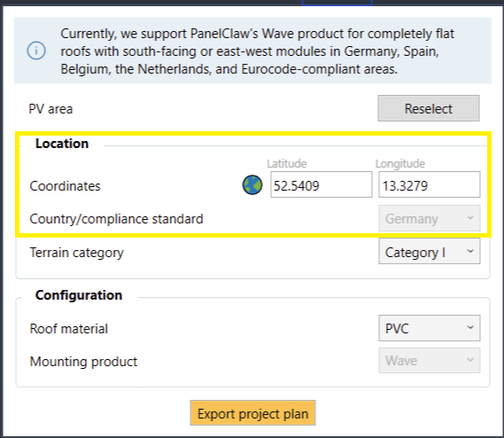Viewport: 504px width, 438px height.
Task: Click the Coordinates label
Action: [65, 186]
